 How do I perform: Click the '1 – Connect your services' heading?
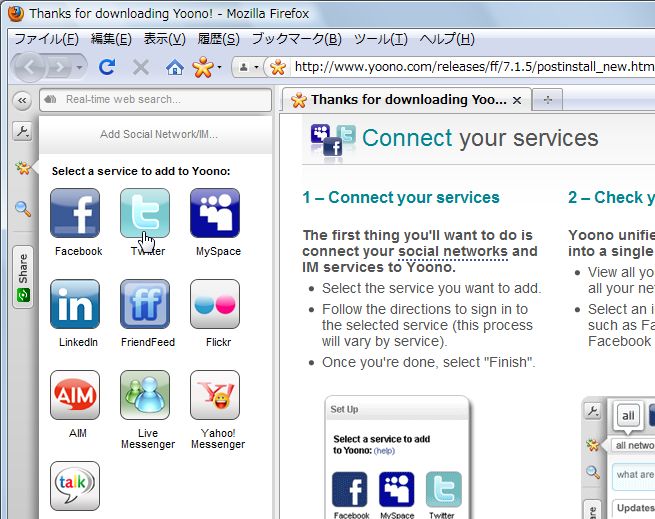pyautogui.click(x=401, y=197)
